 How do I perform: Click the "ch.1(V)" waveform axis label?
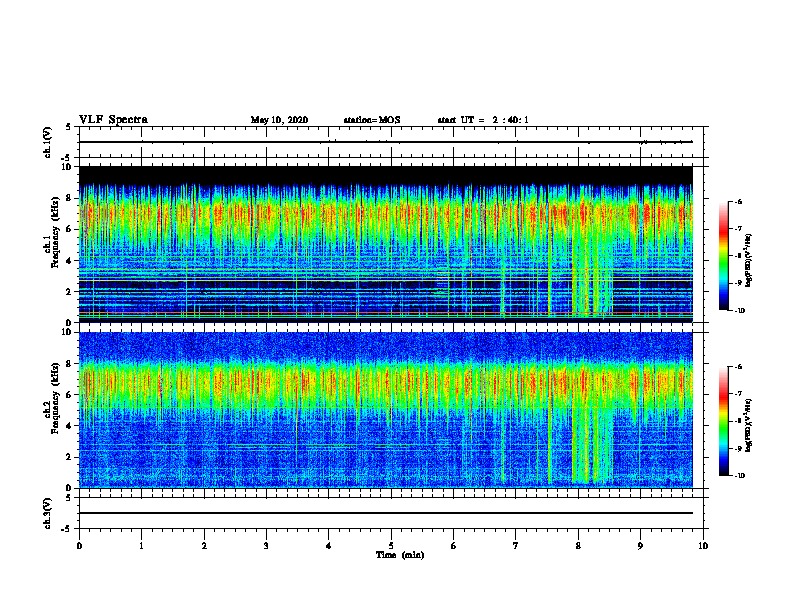coord(47,142)
